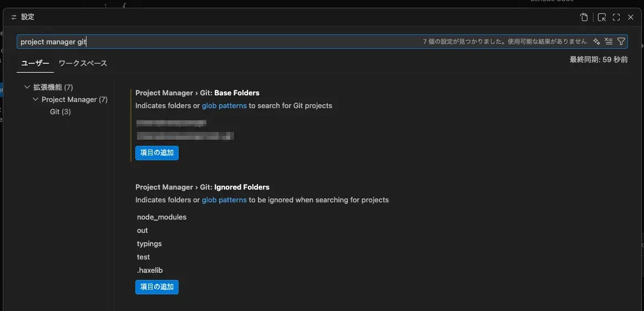Click the 最終同期: 59 秒前 sync status
This screenshot has height=311, width=644.
599,59
